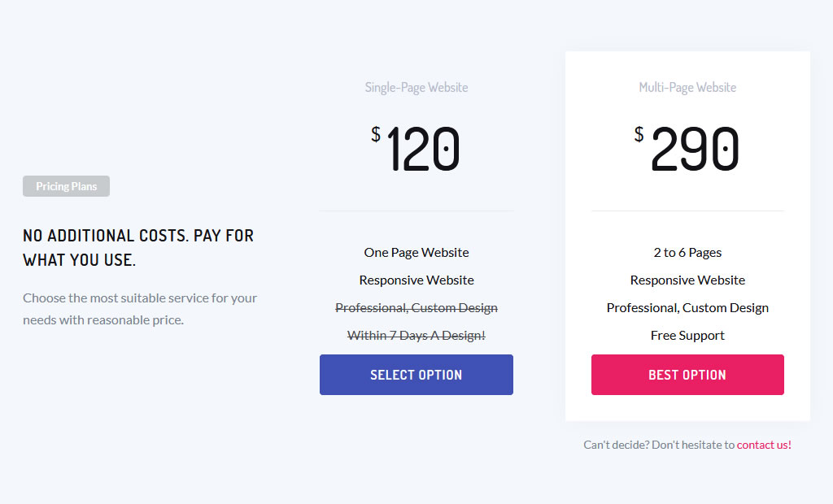Screen dimensions: 833x504
Task: Click the Choose the most suitable service paragraph
Action: (x=140, y=309)
